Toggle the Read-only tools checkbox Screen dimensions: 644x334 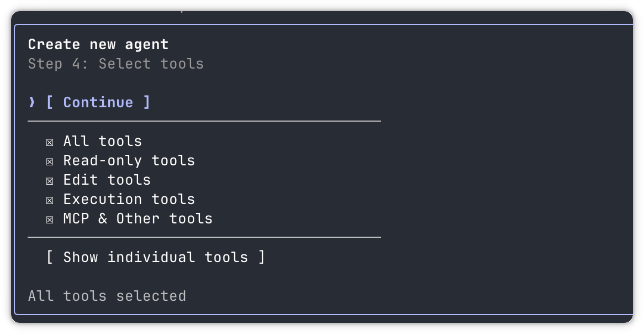tap(50, 161)
